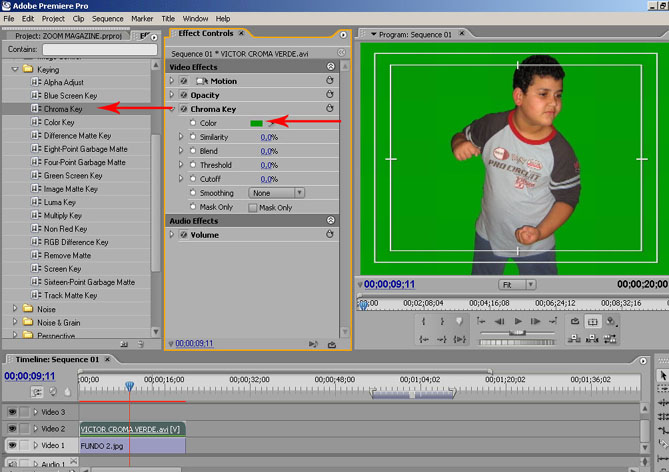Reset the Chroma Key effect
The height and width of the screenshot is (472, 669).
coord(329,108)
